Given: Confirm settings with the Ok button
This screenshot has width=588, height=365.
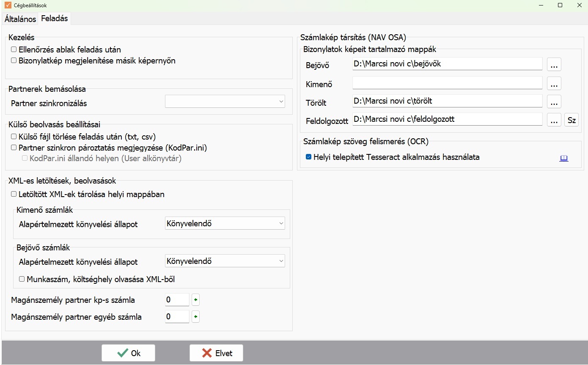Looking at the screenshot, I should click(128, 353).
